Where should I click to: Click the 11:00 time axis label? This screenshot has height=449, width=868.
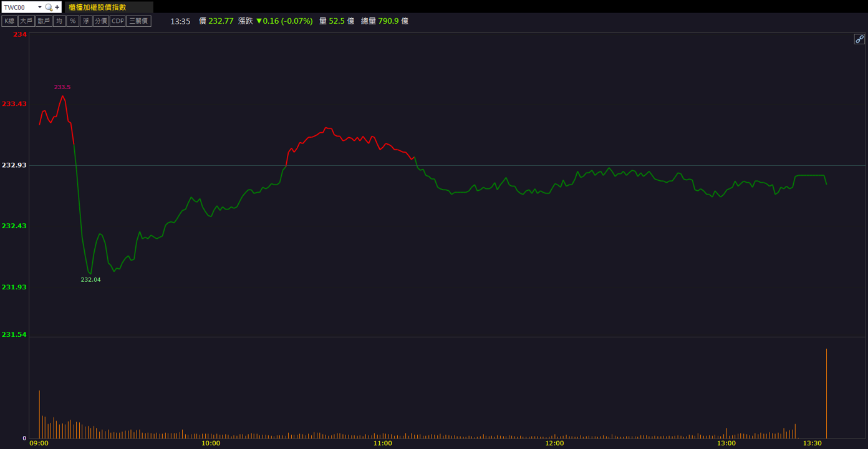pos(383,443)
